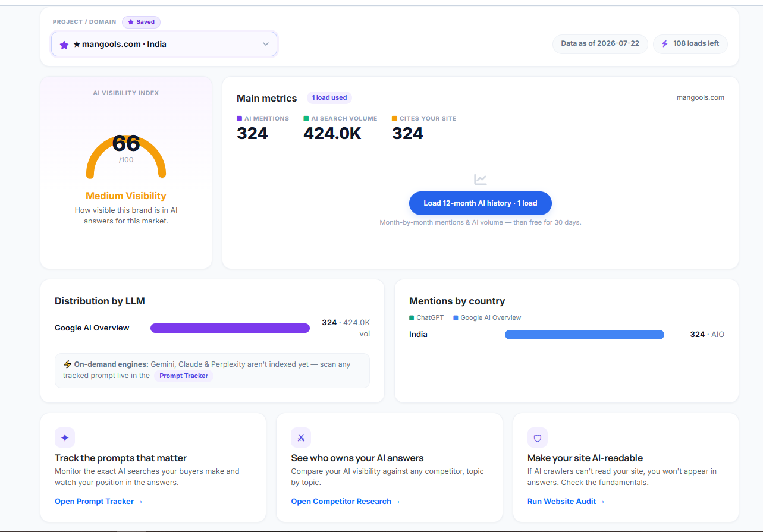This screenshot has height=532, width=763.
Task: Click the AI MENTIONS value 324
Action: [x=252, y=134]
